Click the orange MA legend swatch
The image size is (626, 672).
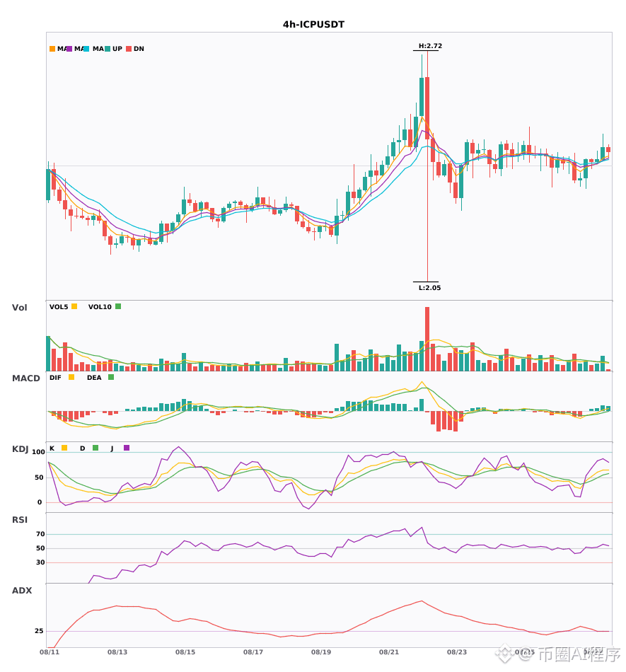[x=52, y=49]
